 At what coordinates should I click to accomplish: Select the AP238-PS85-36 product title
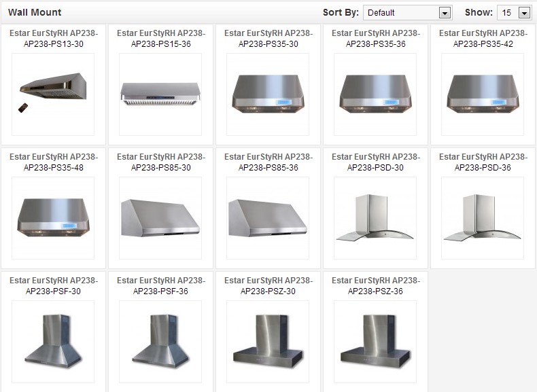pyautogui.click(x=268, y=162)
